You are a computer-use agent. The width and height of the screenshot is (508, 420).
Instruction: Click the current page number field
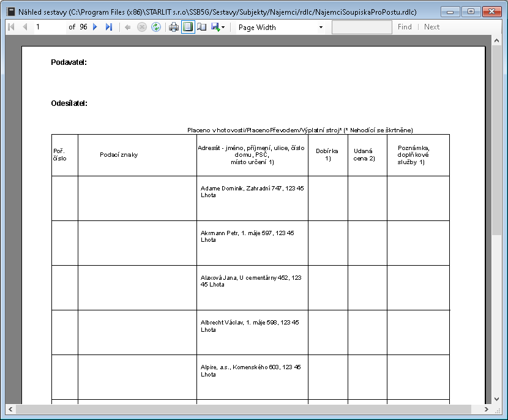(49, 27)
